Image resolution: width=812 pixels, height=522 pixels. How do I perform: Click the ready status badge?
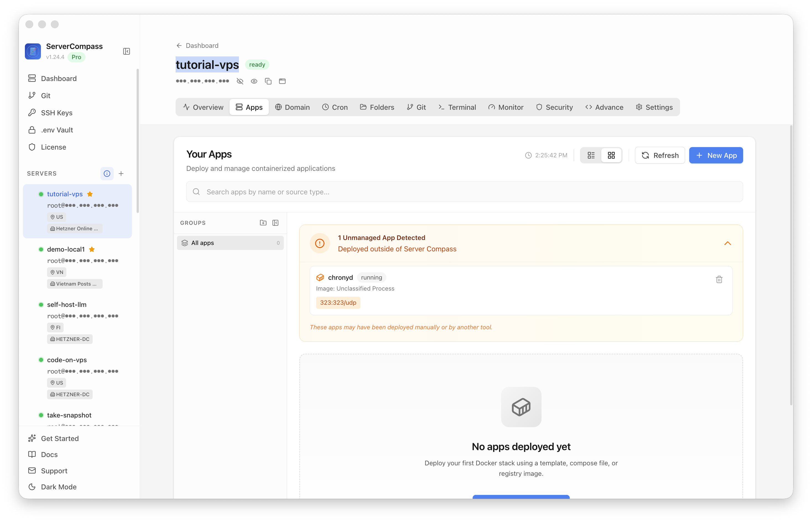pos(257,64)
